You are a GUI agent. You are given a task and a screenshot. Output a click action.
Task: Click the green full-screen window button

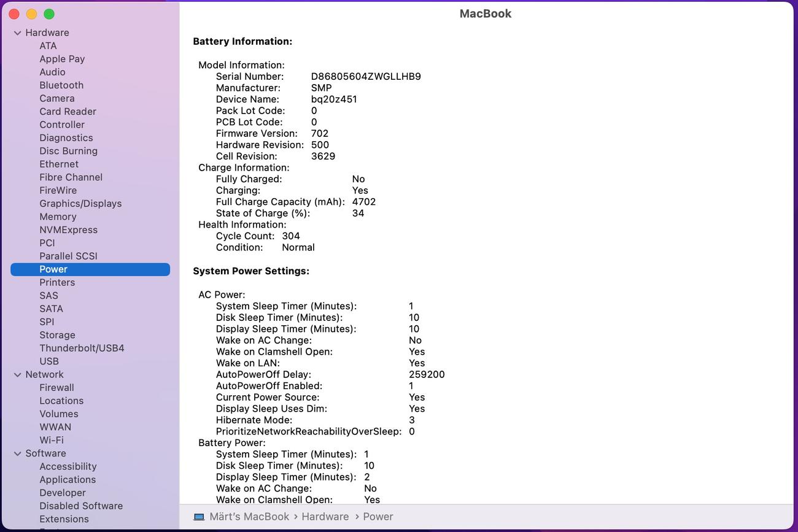coord(49,14)
